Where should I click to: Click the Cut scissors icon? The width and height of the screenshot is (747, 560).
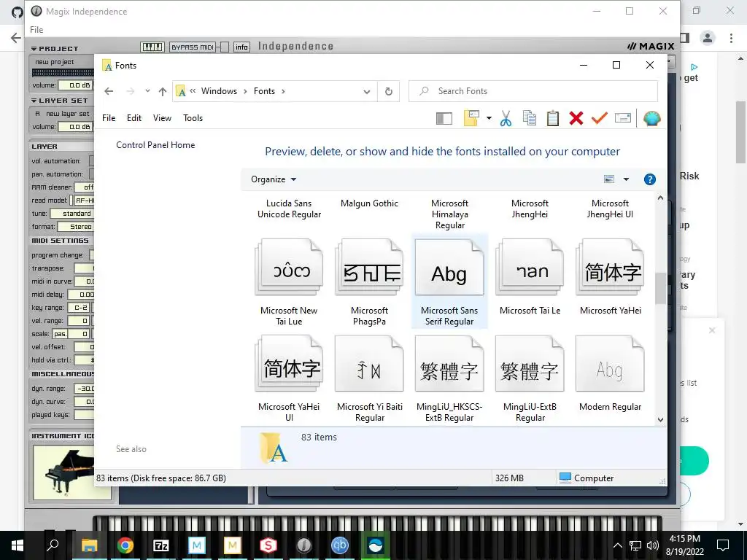tap(506, 118)
